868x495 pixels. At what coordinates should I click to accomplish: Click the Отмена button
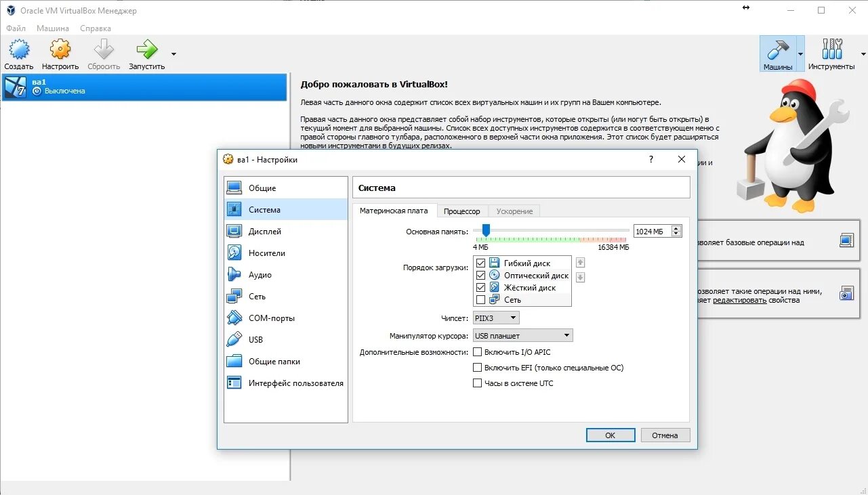point(665,435)
